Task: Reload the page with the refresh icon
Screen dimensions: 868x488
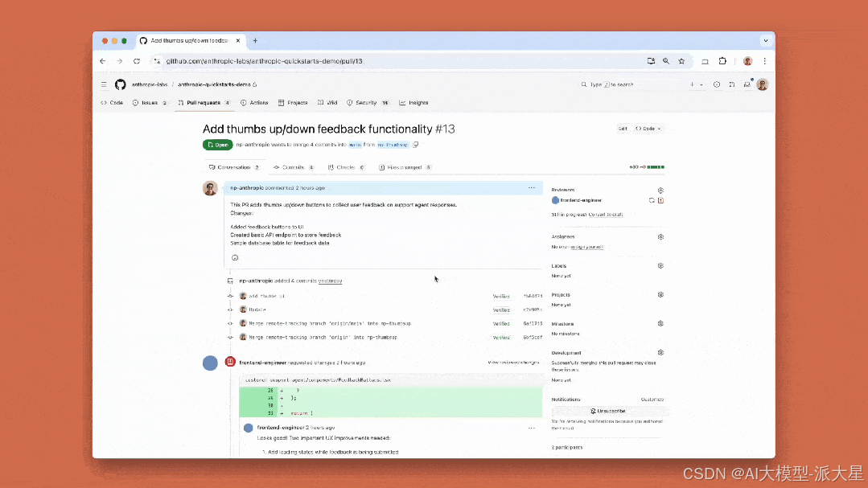Action: click(137, 61)
